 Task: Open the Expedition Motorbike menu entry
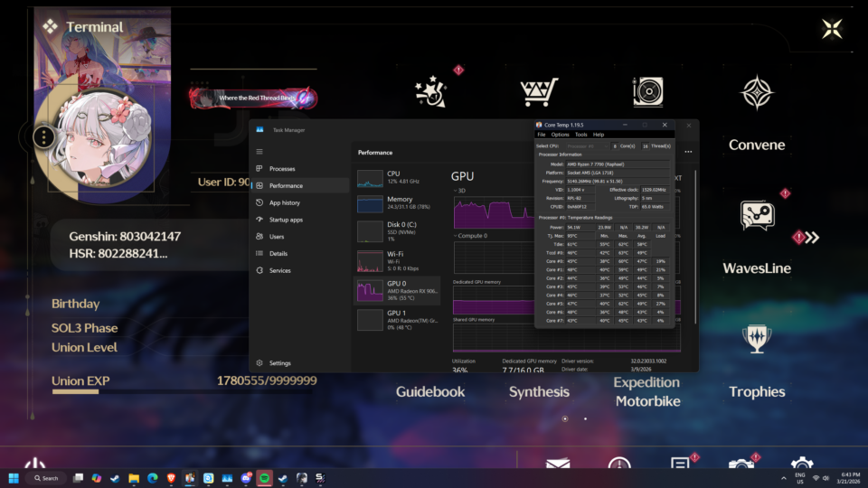pyautogui.click(x=647, y=391)
